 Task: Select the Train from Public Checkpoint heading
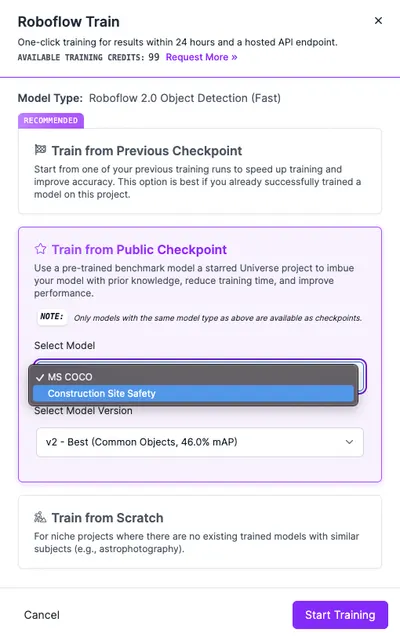(x=139, y=249)
